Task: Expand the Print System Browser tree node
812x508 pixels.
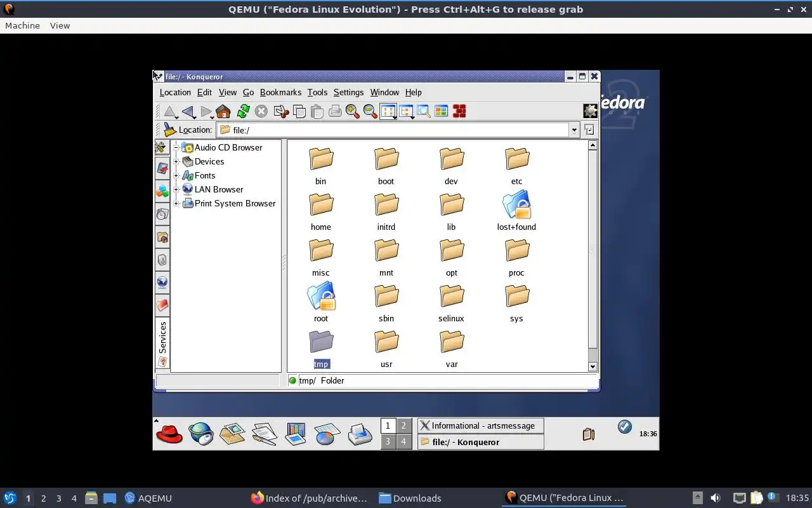Action: tap(176, 203)
